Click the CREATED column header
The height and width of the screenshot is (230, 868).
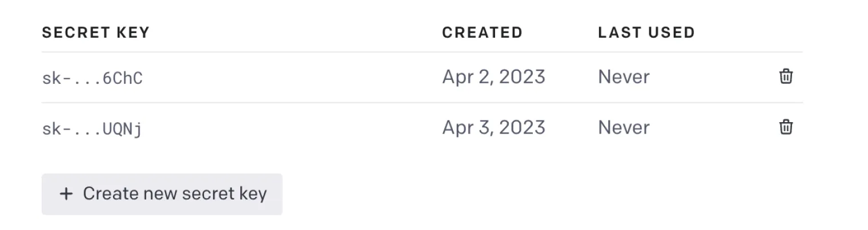pyautogui.click(x=482, y=33)
